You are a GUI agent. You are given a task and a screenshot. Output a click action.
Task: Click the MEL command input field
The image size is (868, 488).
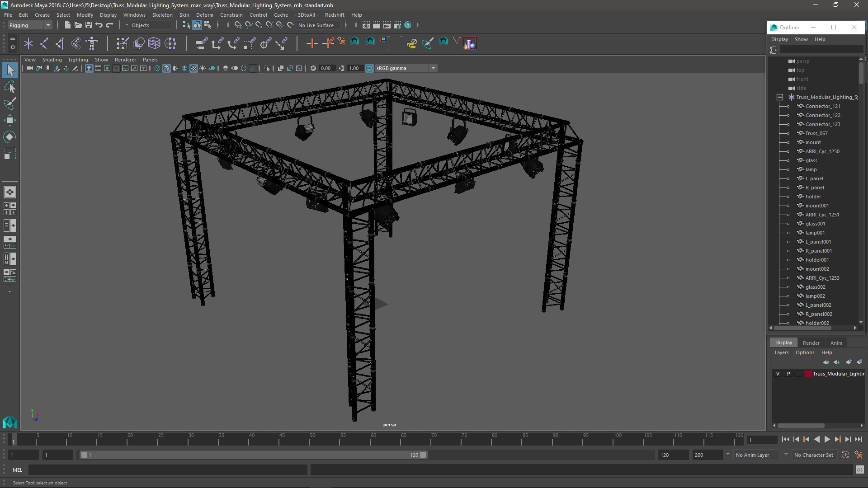(x=168, y=470)
